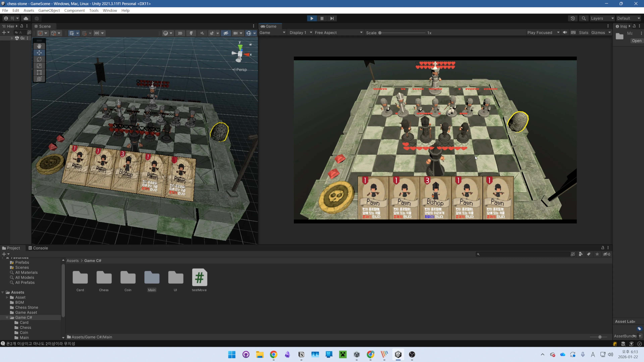The image size is (644, 362).
Task: Click the Step frame button
Action: click(x=332, y=18)
